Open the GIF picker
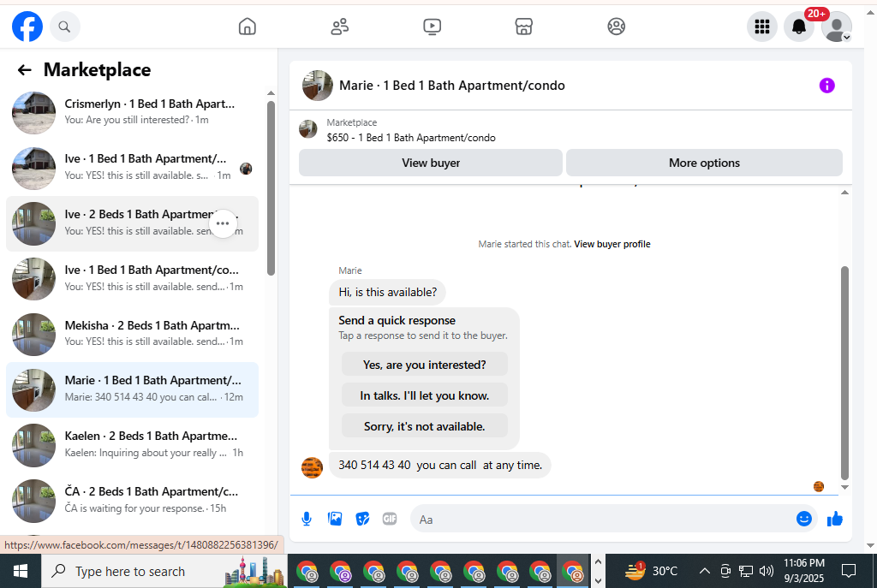The height and width of the screenshot is (588, 877). tap(390, 520)
